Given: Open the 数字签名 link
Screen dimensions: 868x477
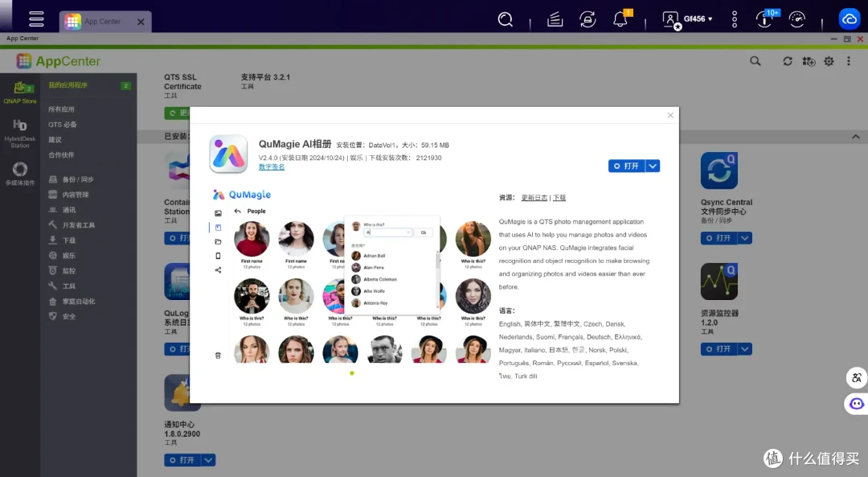Looking at the screenshot, I should [272, 167].
